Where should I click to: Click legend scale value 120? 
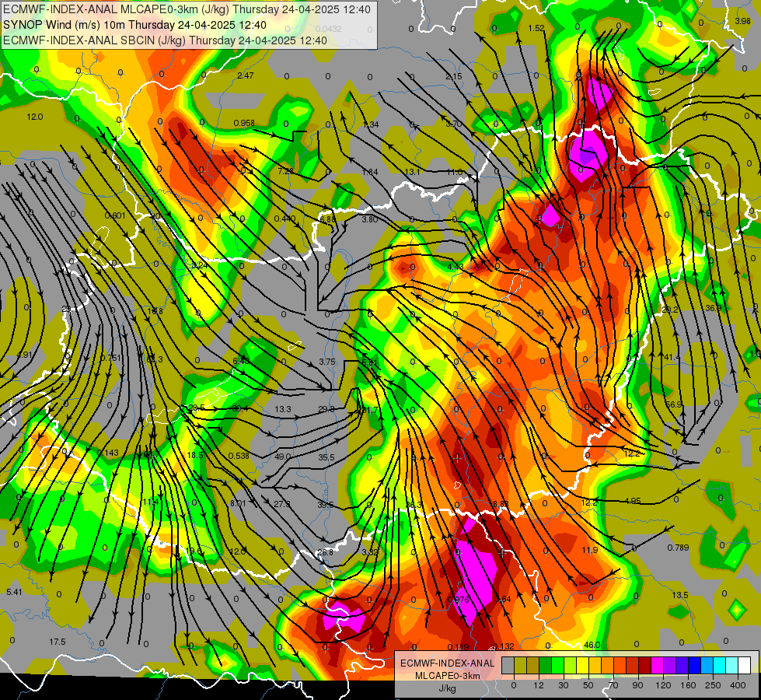tap(664, 685)
